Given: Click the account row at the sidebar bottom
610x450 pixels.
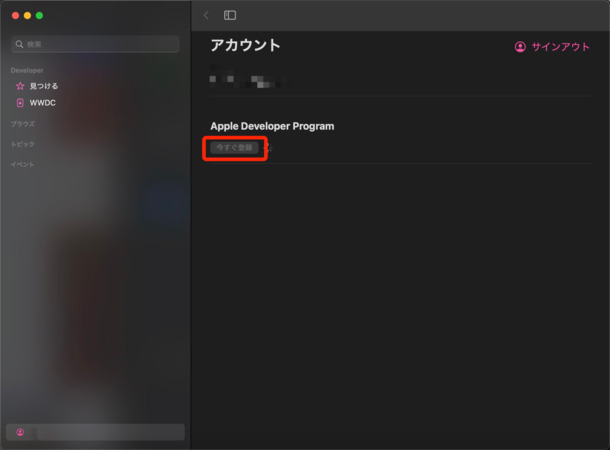Looking at the screenshot, I should coord(95,432).
